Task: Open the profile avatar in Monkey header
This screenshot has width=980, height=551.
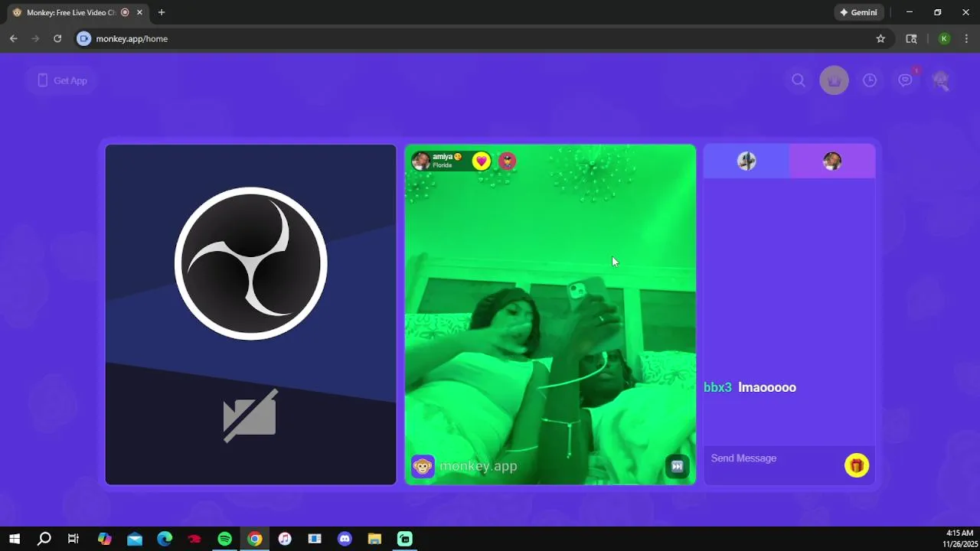Action: point(941,80)
